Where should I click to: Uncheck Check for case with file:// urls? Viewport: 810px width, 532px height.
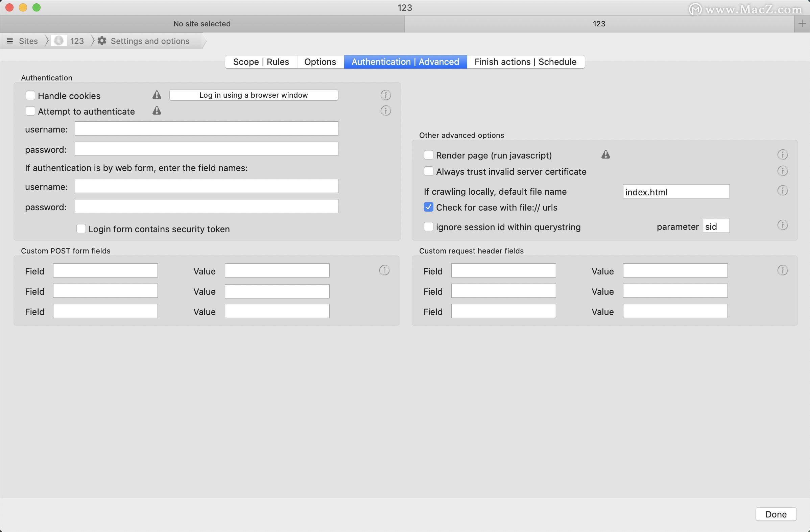tap(428, 207)
